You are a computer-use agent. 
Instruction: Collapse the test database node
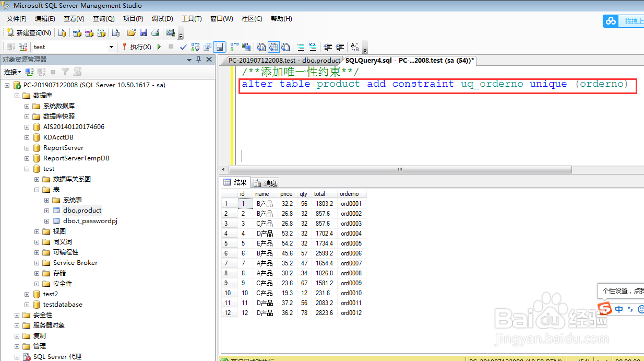[x=27, y=169]
